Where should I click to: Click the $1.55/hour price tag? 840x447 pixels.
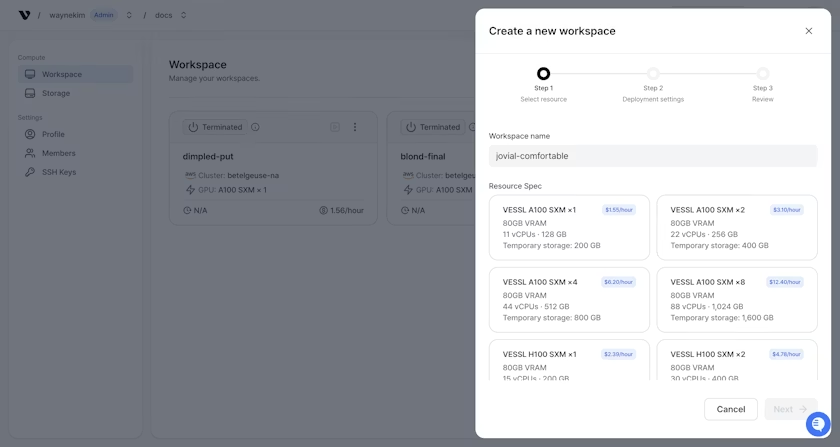point(619,210)
